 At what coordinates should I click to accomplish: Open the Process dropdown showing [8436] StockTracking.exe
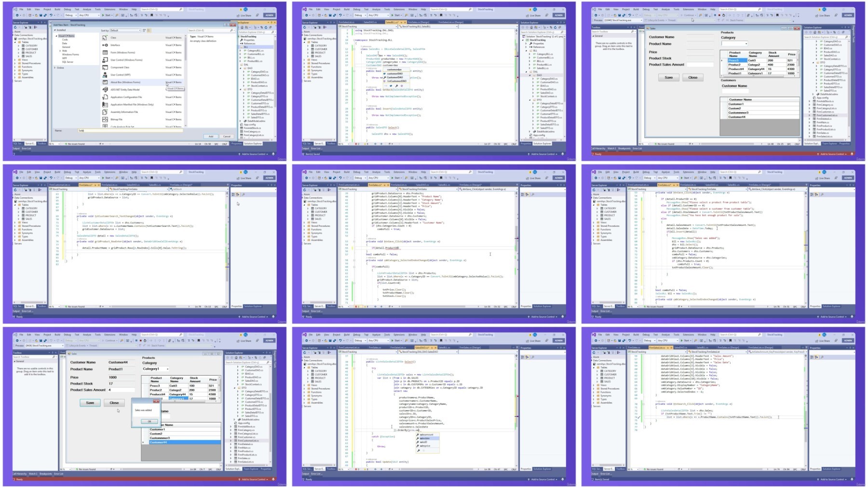pyautogui.click(x=44, y=346)
